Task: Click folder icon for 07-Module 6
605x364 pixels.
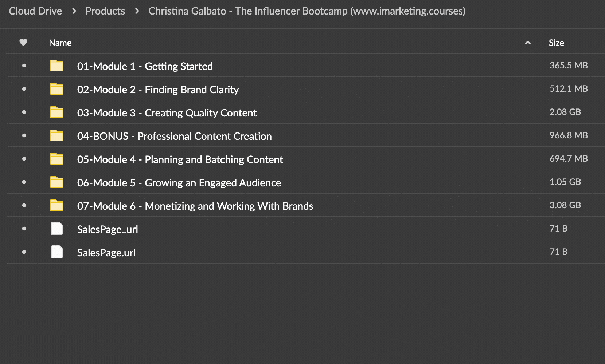Action: click(57, 205)
